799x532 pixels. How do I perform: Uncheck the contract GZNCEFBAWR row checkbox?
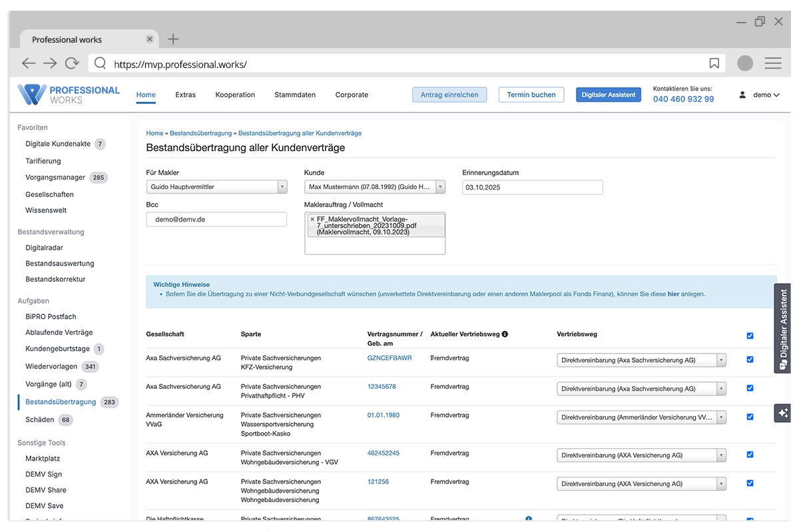[750, 360]
